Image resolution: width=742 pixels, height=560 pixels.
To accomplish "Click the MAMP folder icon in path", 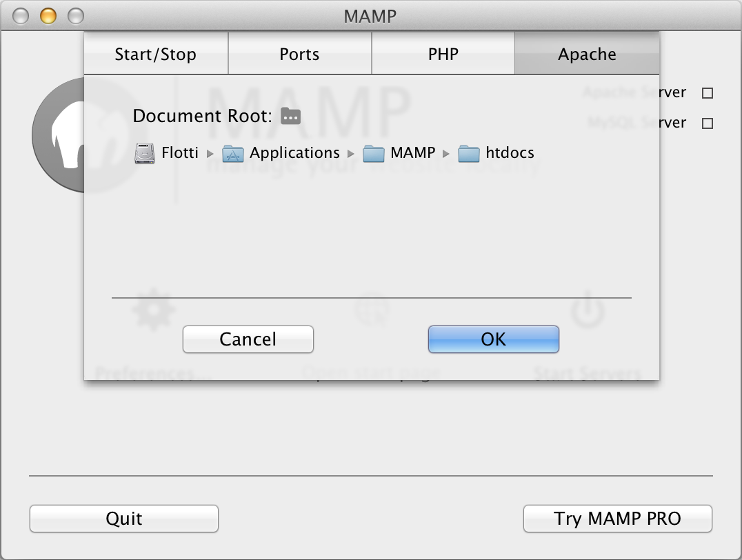I will click(x=373, y=153).
